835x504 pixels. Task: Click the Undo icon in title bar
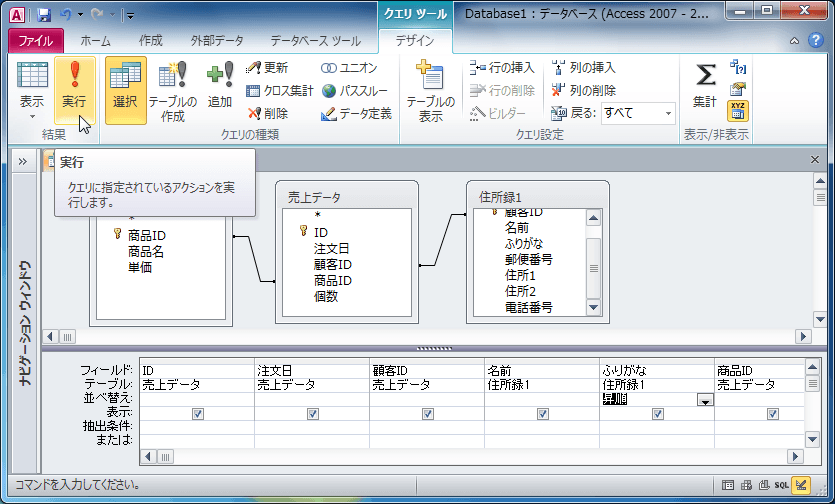pos(66,15)
